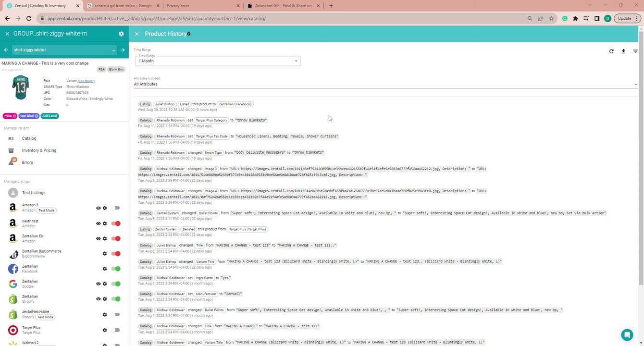Open the shirt-ziggy-white-l variant dropdown
The width and height of the screenshot is (644, 346).
pos(64,50)
